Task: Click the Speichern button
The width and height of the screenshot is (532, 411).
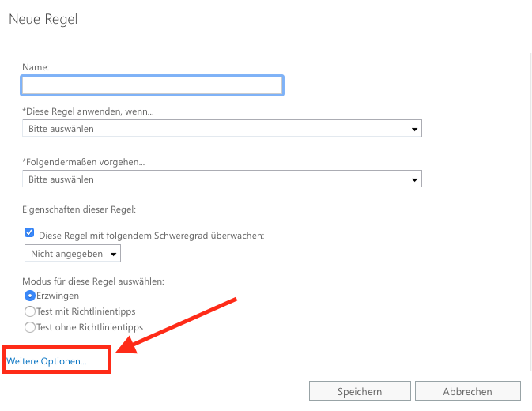Action: 360,391
